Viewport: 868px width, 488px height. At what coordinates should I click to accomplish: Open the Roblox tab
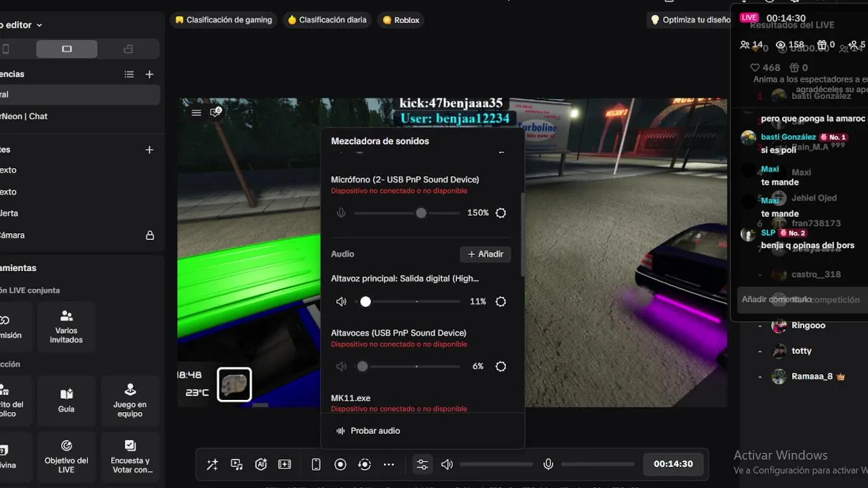pos(401,20)
